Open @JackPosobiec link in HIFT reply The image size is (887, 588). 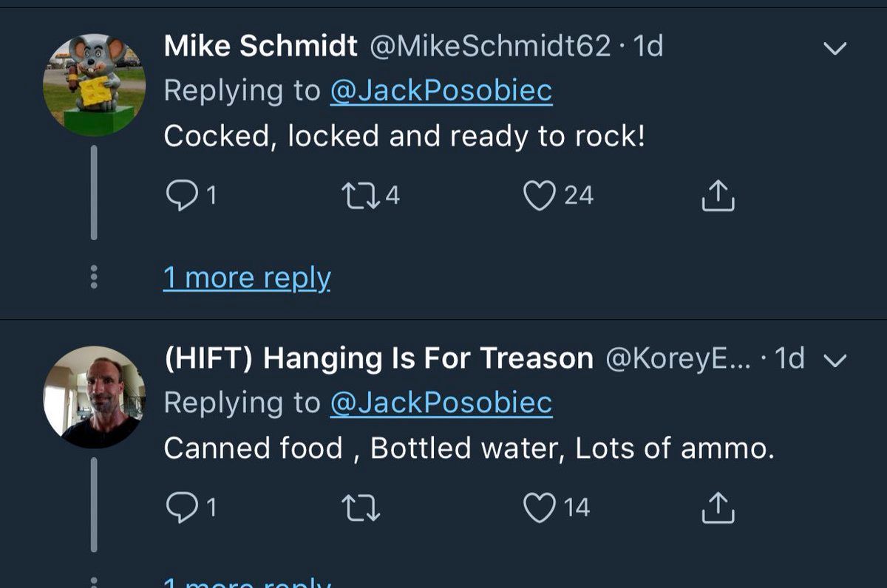[x=441, y=403]
